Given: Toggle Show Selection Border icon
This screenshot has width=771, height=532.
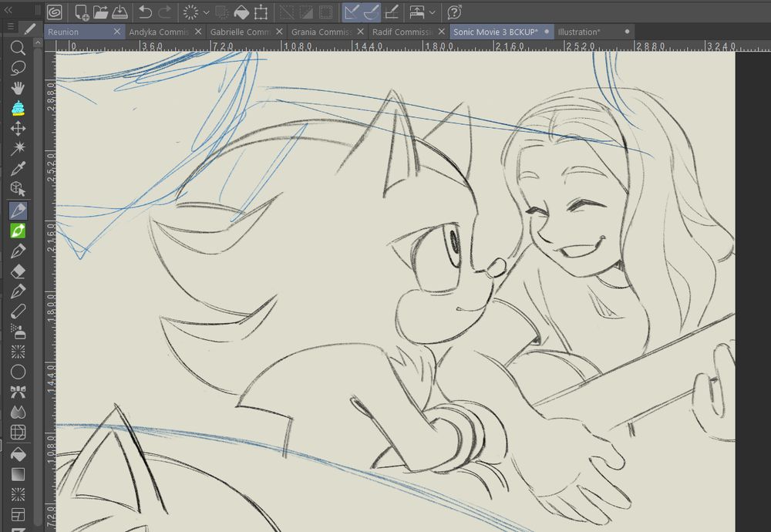Looking at the screenshot, I should [325, 12].
